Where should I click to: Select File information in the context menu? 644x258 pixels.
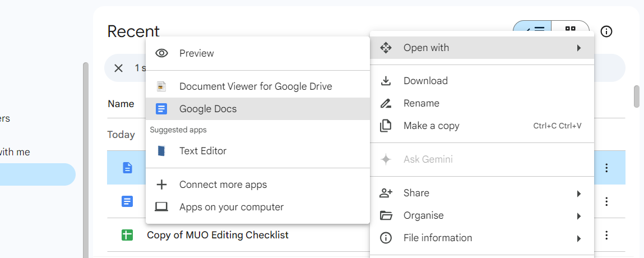pyautogui.click(x=482, y=238)
